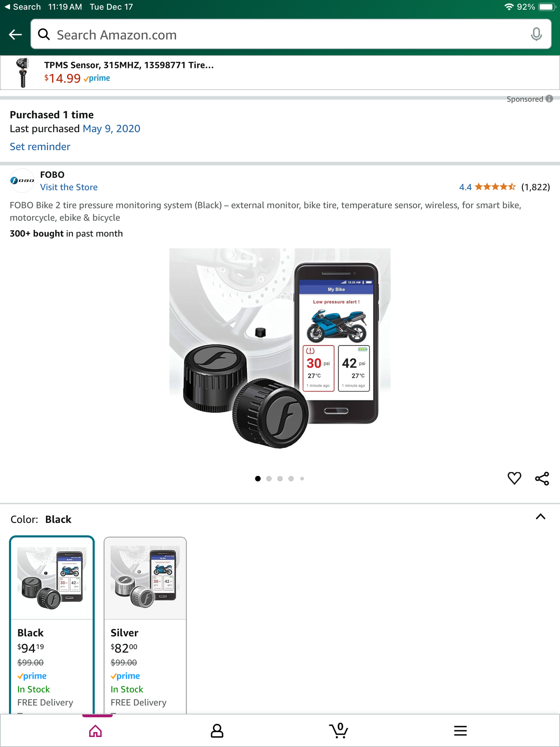
Task: Open May 9, 2020 purchase date link
Action: coord(111,128)
